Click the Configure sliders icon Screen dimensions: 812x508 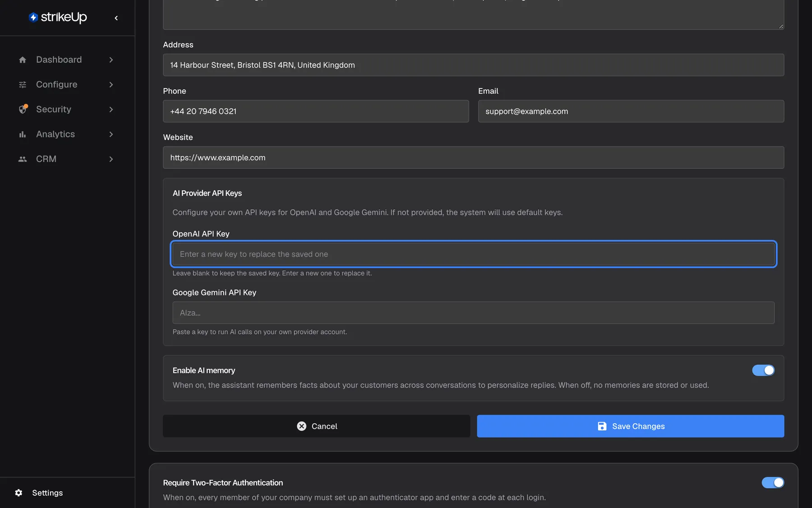23,84
